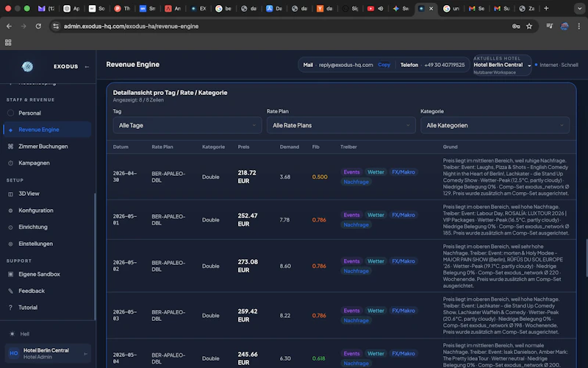This screenshot has width=588, height=368.
Task: Open 3D View from Setup menu
Action: tap(47, 194)
